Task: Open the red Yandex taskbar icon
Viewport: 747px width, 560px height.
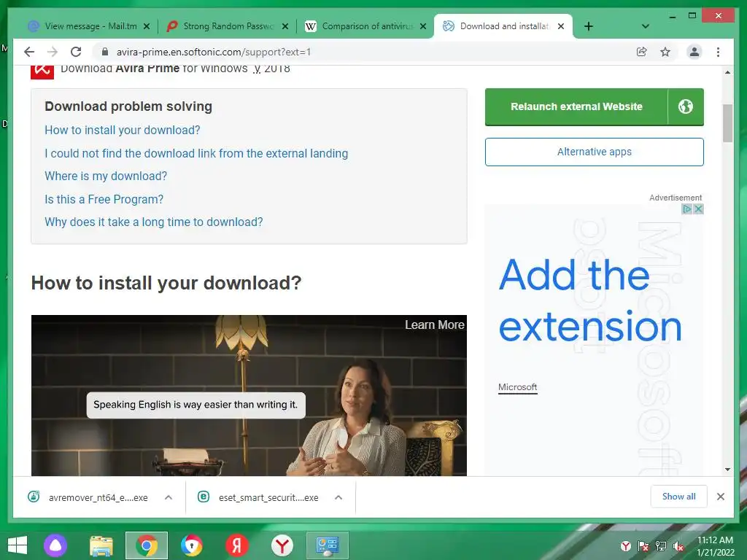Action: click(x=237, y=545)
